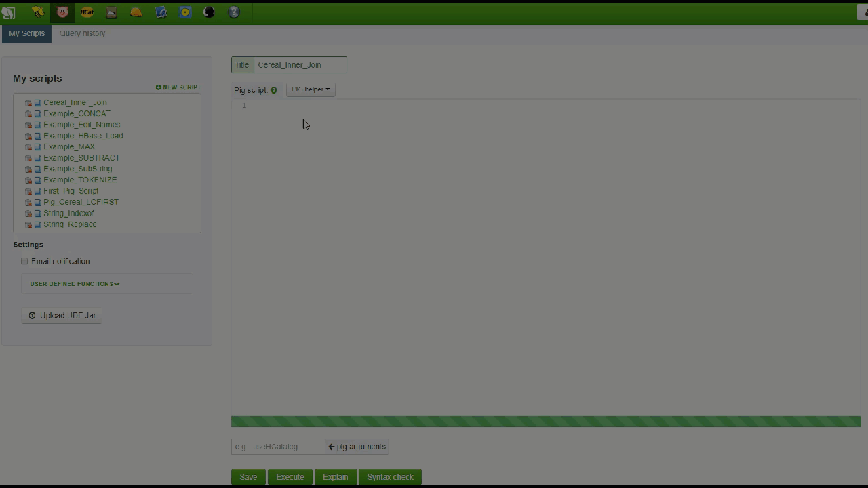The height and width of the screenshot is (488, 868).
Task: Open the Help question mark icon
Action: pos(234,12)
